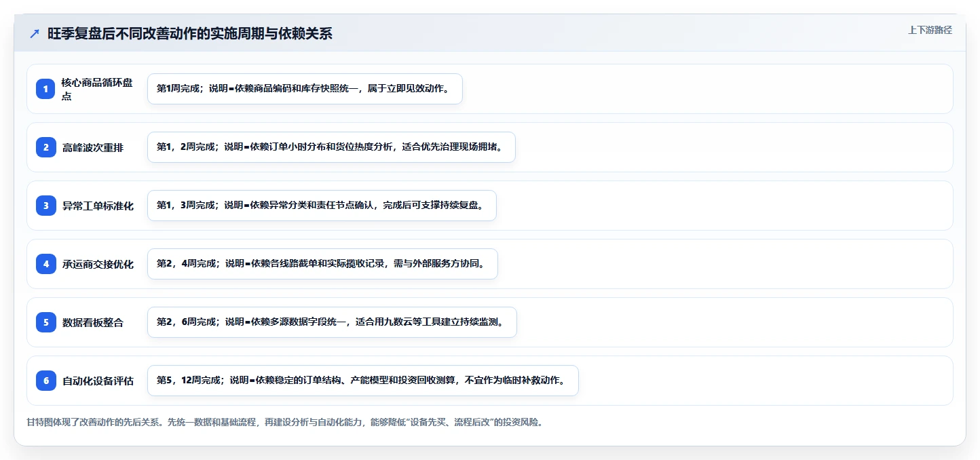Select step badge number 4
The height and width of the screenshot is (460, 980).
point(45,264)
